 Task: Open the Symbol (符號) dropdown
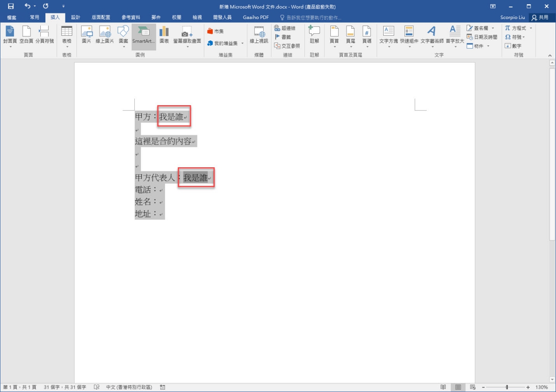(515, 37)
